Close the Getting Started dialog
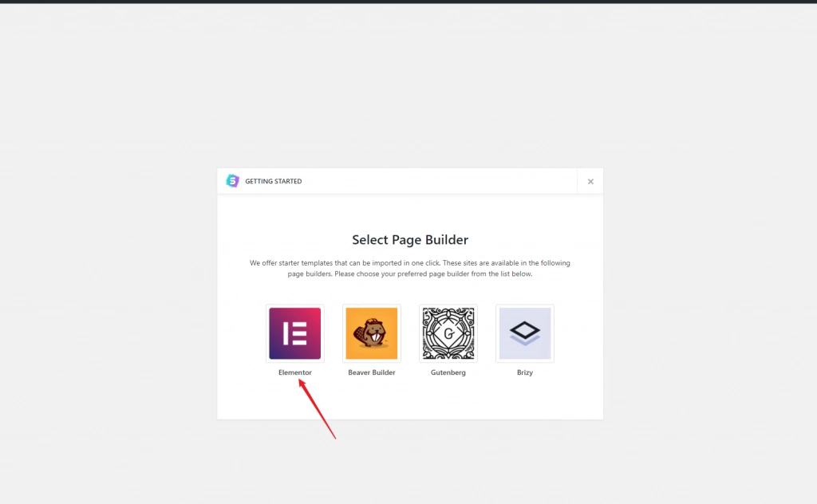The image size is (817, 504). tap(590, 181)
